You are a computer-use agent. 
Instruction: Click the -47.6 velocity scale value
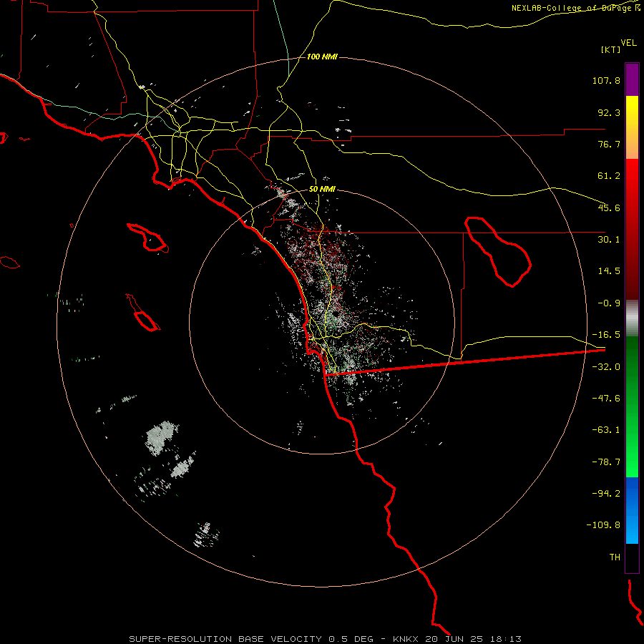pos(606,399)
